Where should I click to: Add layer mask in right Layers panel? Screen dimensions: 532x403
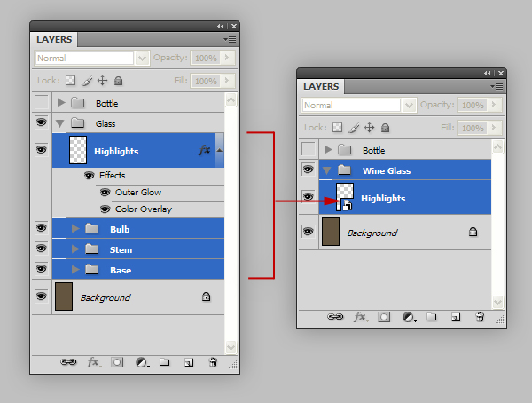click(x=384, y=318)
